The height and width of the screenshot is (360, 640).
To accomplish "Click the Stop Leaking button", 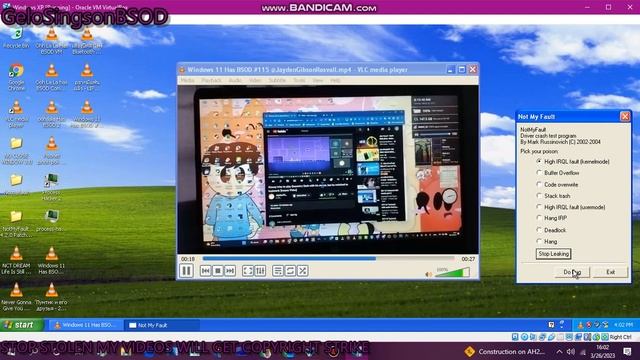I will (x=553, y=254).
